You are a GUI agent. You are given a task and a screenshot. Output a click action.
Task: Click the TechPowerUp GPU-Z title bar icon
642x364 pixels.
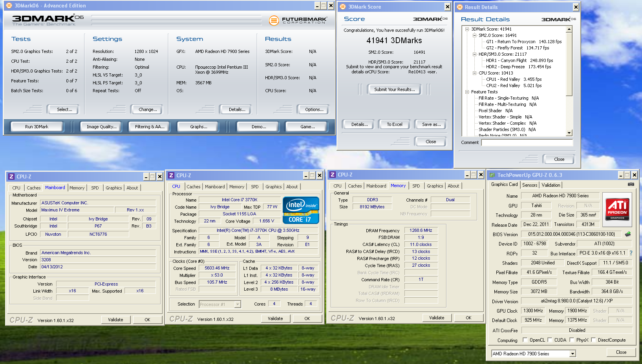tap(492, 175)
